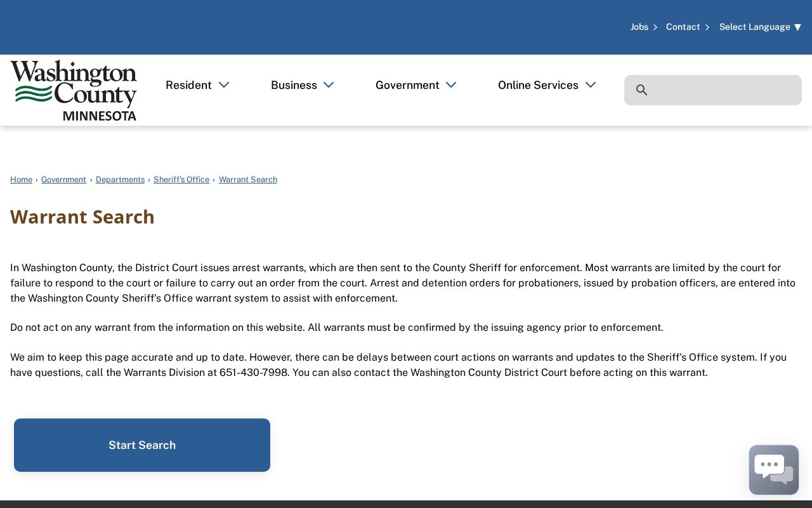Click the Warrant Search breadcrumb link
This screenshot has width=812, height=508.
pos(248,180)
